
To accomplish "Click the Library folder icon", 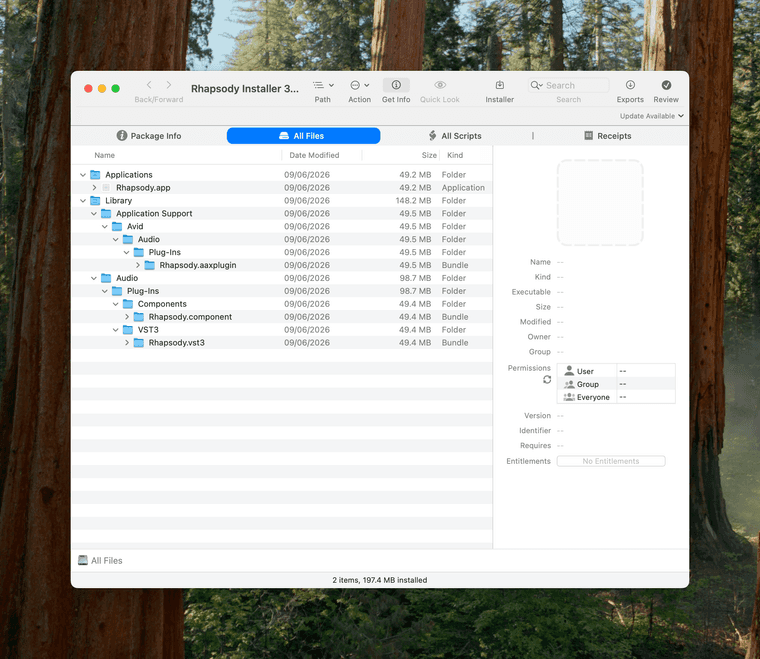I will [x=95, y=201].
